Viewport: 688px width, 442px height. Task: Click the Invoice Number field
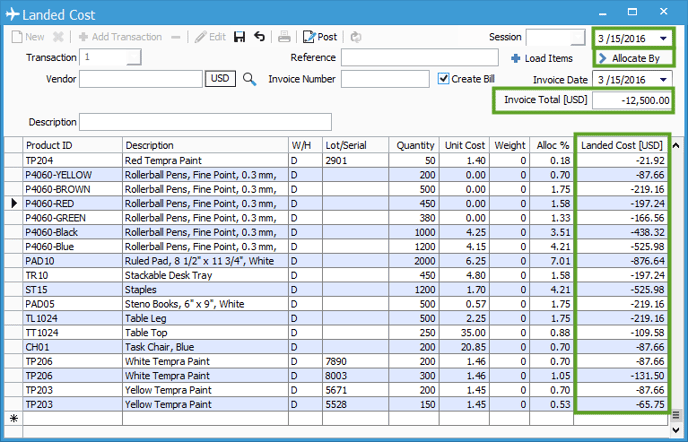(385, 79)
